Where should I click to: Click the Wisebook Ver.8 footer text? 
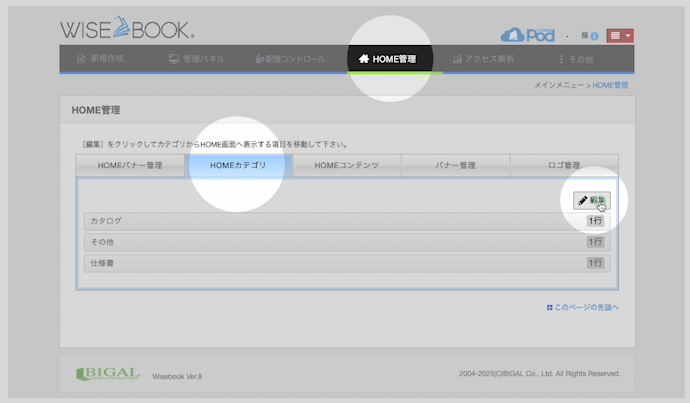(x=177, y=377)
